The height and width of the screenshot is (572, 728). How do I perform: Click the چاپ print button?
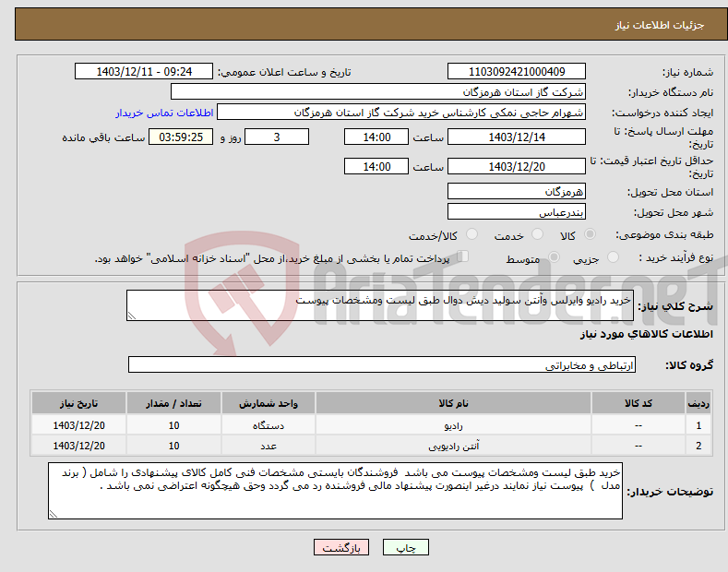[x=406, y=548]
